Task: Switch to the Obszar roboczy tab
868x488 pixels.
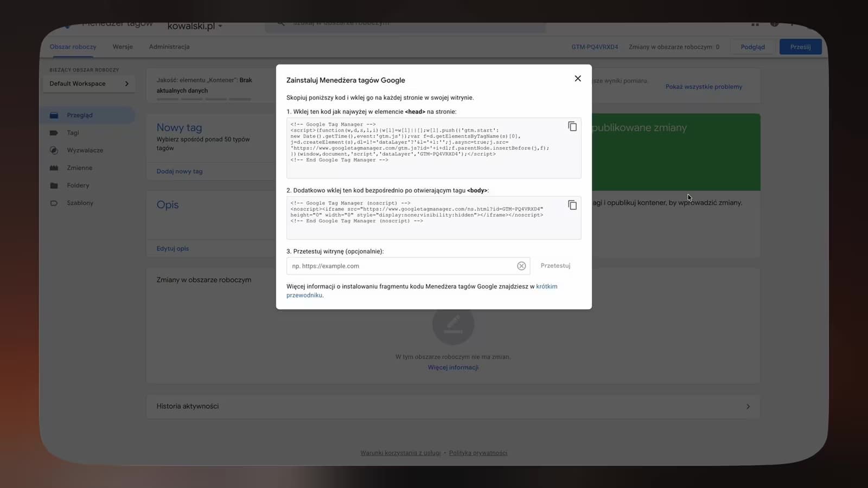Action: pyautogui.click(x=73, y=47)
